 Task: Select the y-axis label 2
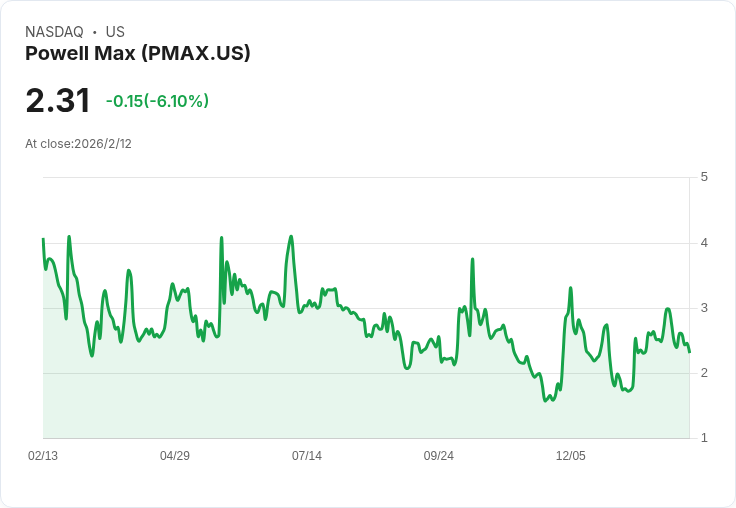[704, 373]
